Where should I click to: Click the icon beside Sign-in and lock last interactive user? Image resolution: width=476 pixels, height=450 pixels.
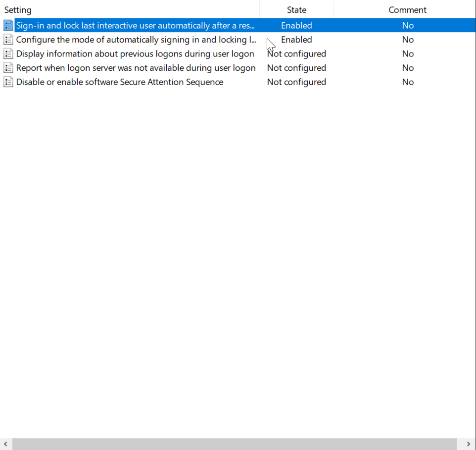pyautogui.click(x=8, y=25)
